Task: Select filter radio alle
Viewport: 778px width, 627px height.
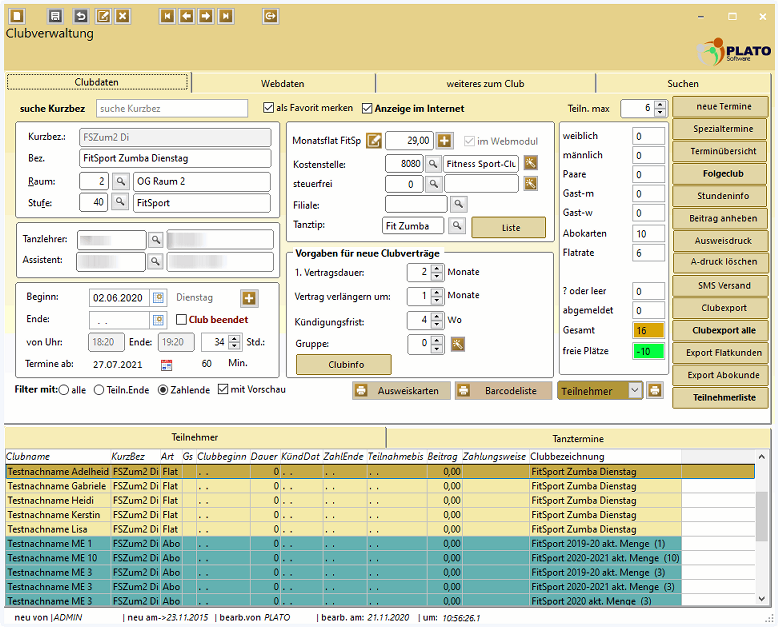Action: click(x=64, y=390)
